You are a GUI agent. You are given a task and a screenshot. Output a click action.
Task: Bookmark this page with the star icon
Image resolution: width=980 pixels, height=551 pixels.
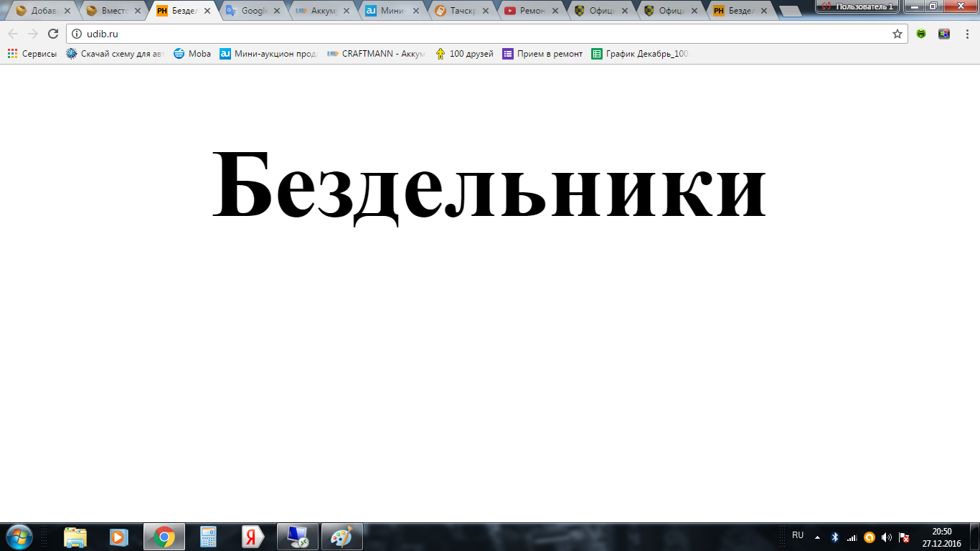(897, 34)
